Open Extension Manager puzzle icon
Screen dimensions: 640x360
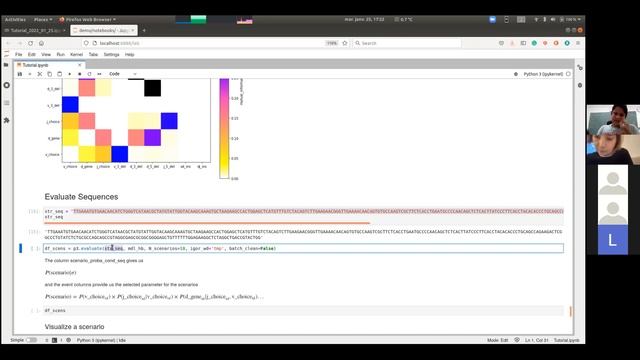click(7, 120)
